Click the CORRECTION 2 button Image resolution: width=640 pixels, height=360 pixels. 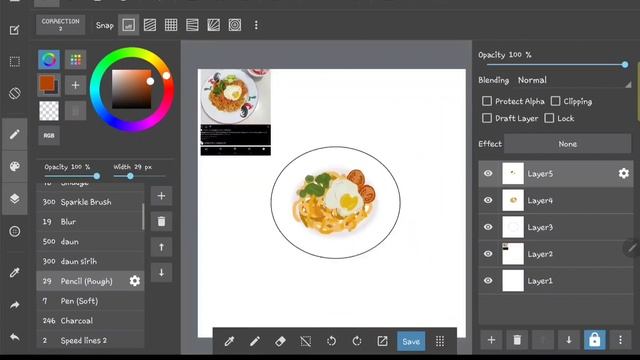(x=60, y=25)
